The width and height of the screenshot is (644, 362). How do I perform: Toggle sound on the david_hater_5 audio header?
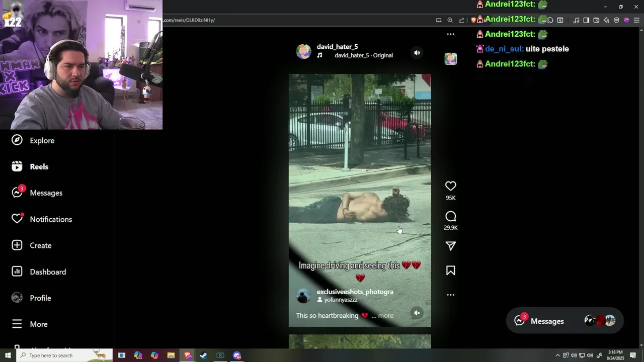tap(417, 53)
